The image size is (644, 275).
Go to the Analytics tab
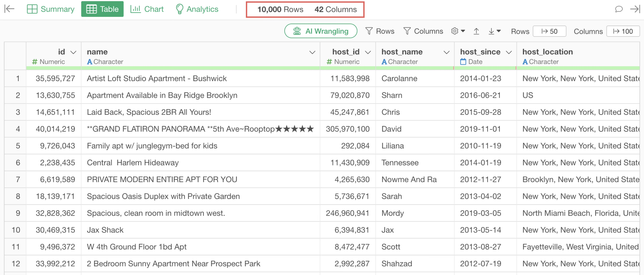[x=197, y=9]
